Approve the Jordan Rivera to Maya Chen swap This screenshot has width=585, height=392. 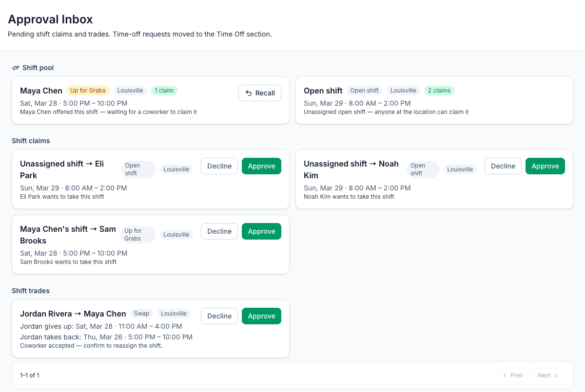click(261, 316)
